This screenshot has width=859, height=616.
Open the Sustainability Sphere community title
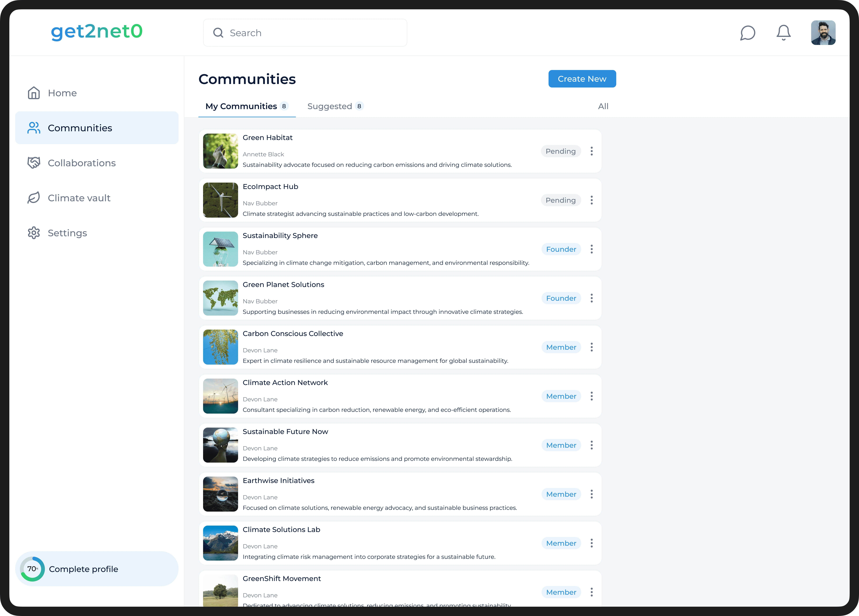click(280, 236)
